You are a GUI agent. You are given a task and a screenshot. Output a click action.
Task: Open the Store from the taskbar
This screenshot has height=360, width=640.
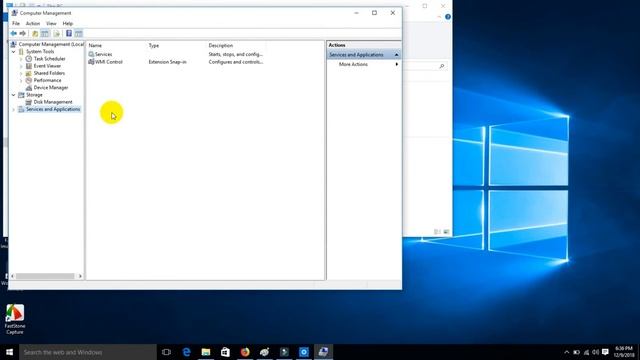[x=225, y=352]
